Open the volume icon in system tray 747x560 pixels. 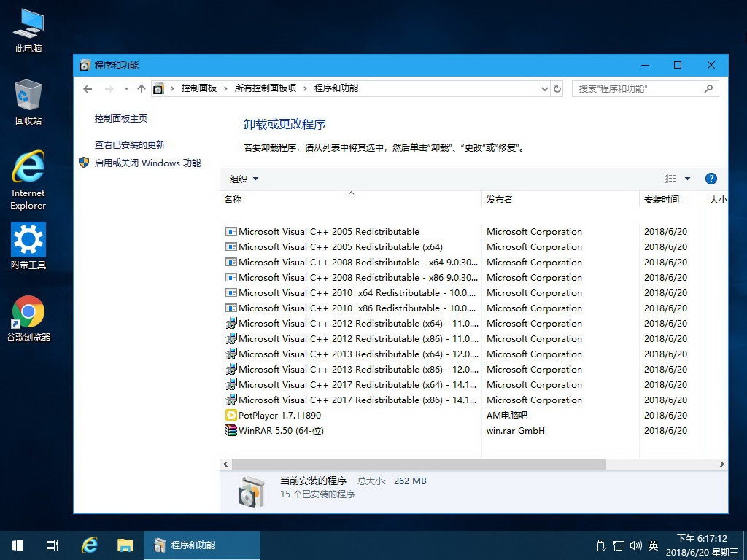635,545
